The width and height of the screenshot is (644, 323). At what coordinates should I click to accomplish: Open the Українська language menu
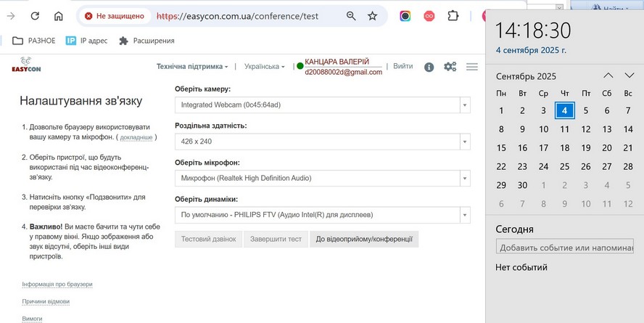click(264, 67)
